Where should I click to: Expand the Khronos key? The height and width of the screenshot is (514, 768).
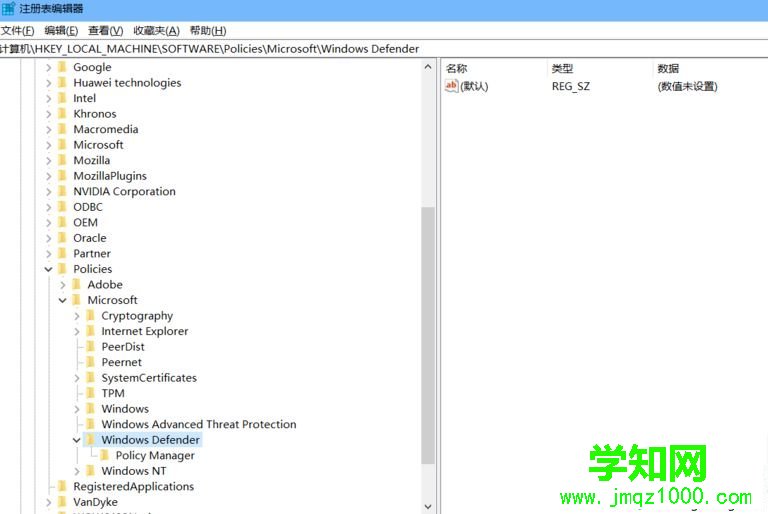(x=48, y=114)
